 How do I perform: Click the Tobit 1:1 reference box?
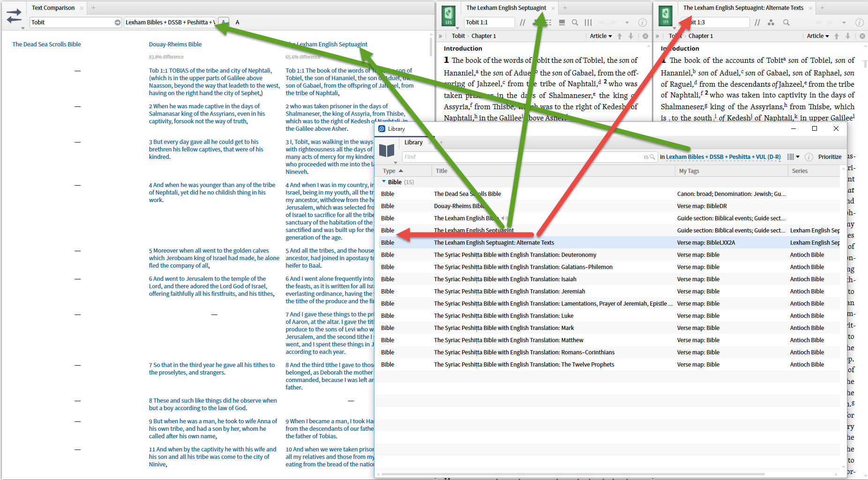coord(489,22)
